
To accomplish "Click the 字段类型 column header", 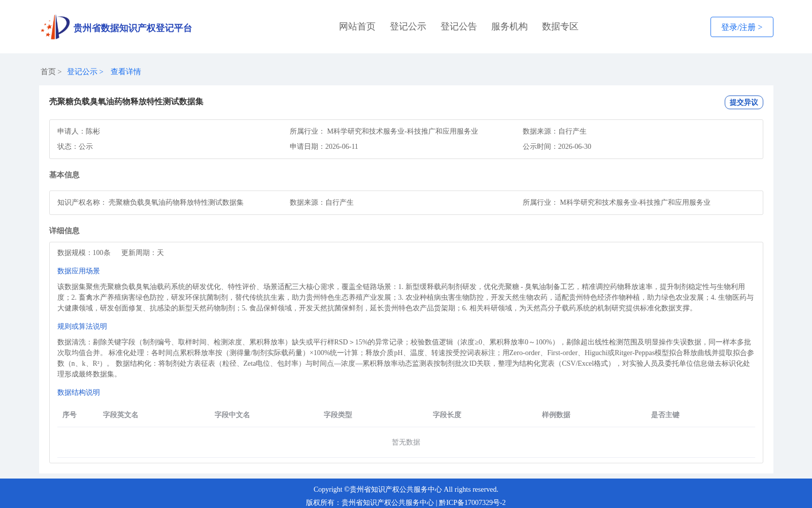I will [x=338, y=415].
